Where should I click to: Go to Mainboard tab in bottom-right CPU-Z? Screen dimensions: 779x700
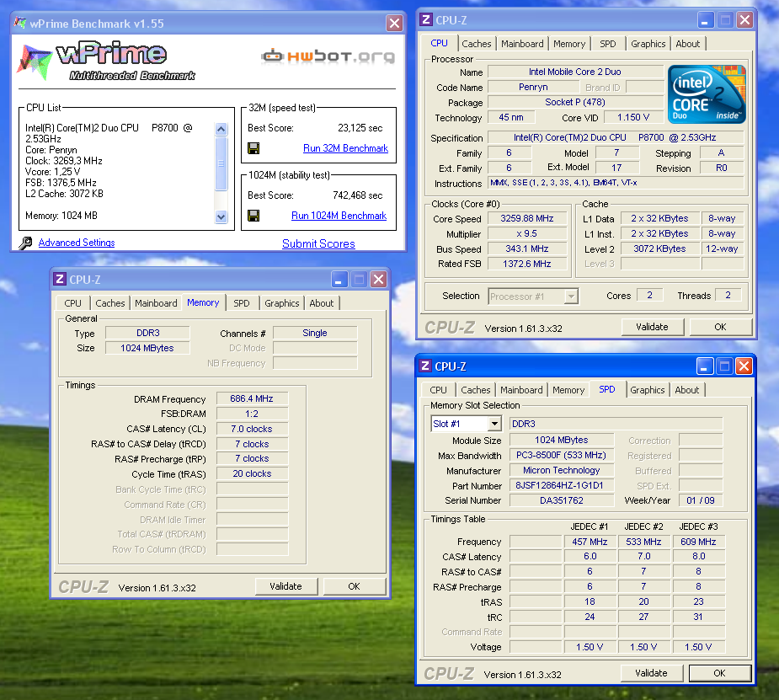[521, 390]
